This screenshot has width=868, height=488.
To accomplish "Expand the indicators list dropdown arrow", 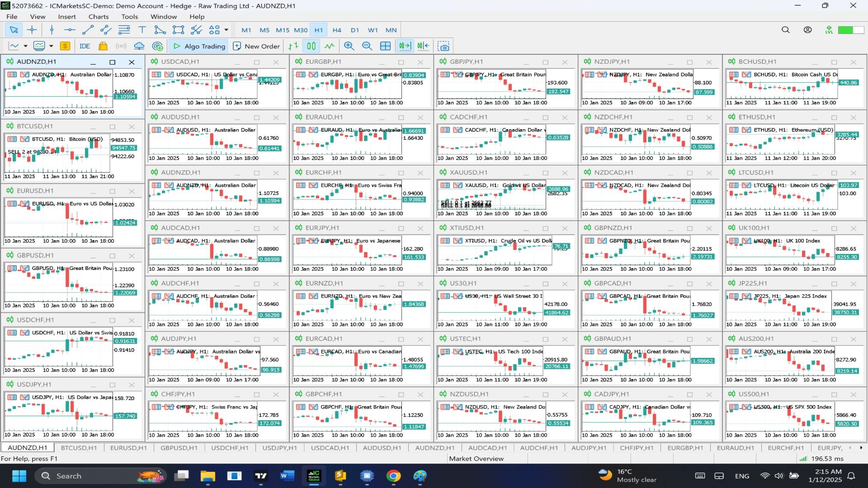I will click(51, 46).
